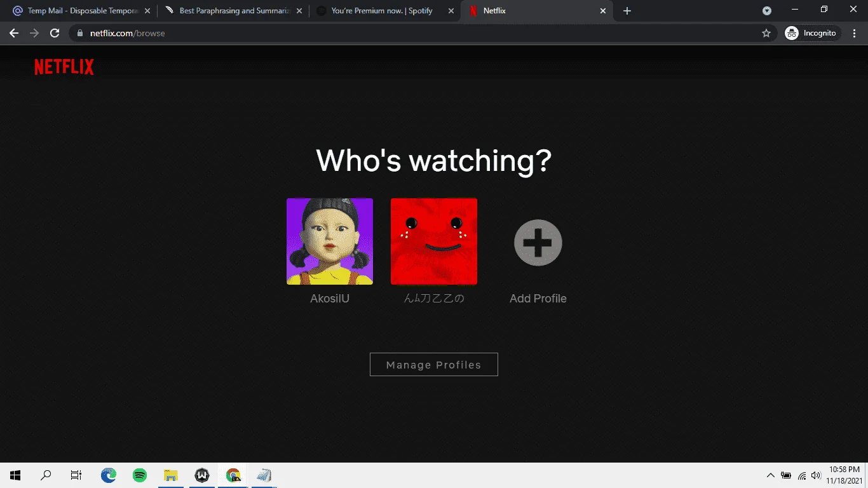Open the Windows Start menu

click(15, 475)
